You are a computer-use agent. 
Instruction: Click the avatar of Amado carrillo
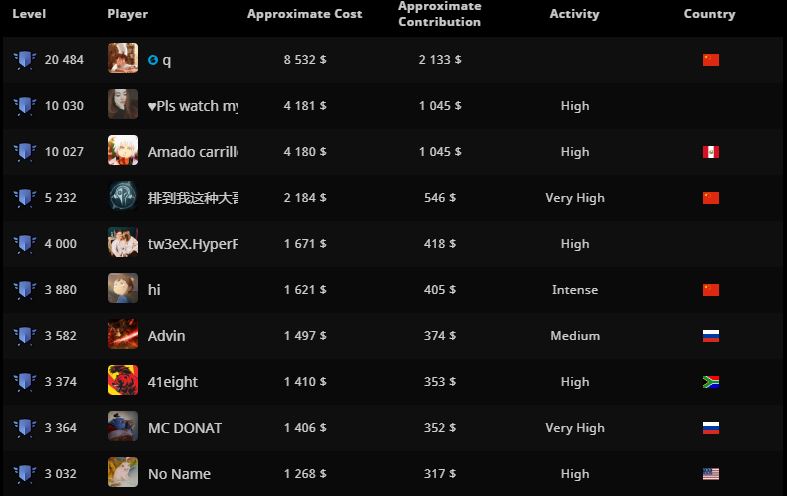coord(123,152)
